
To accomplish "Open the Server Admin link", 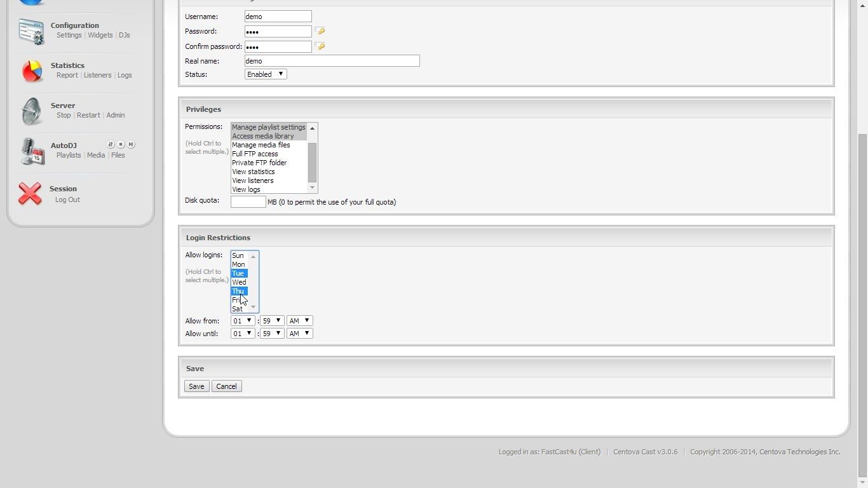I will [x=116, y=115].
